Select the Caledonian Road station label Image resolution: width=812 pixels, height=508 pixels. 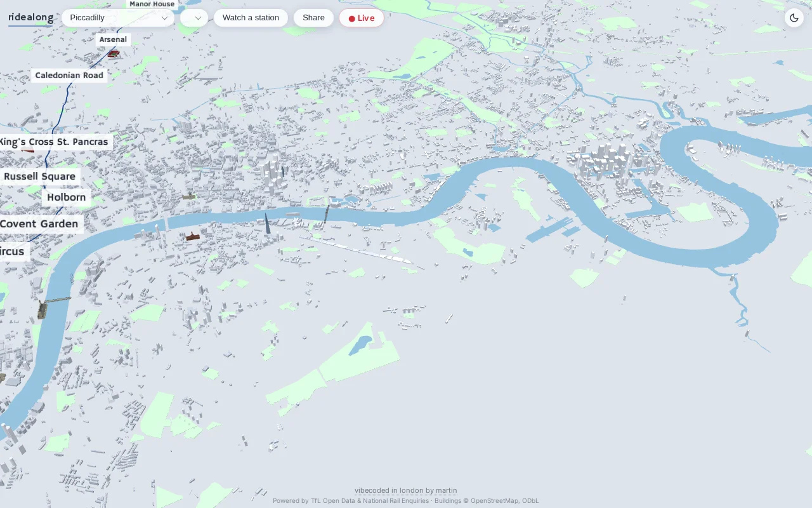coord(69,76)
